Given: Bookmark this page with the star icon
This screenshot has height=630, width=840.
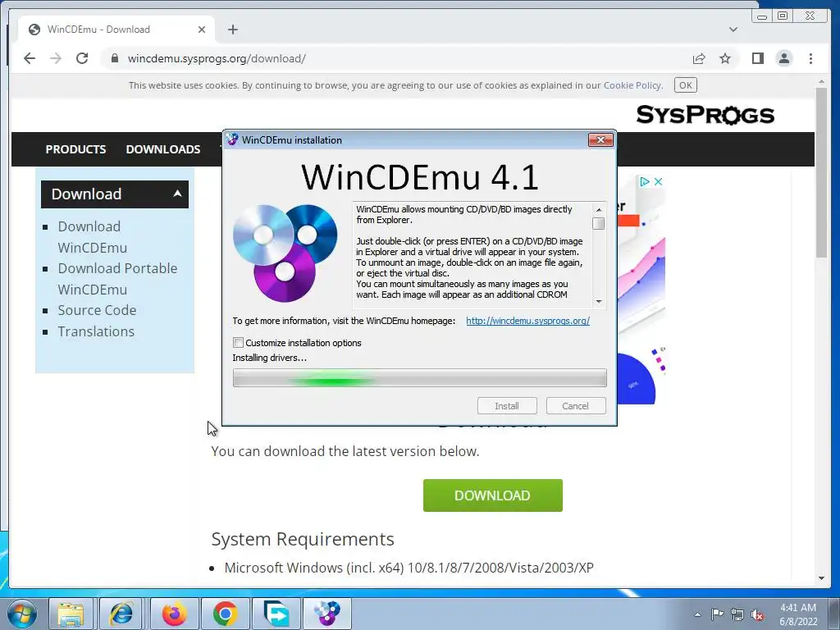Looking at the screenshot, I should 725,58.
